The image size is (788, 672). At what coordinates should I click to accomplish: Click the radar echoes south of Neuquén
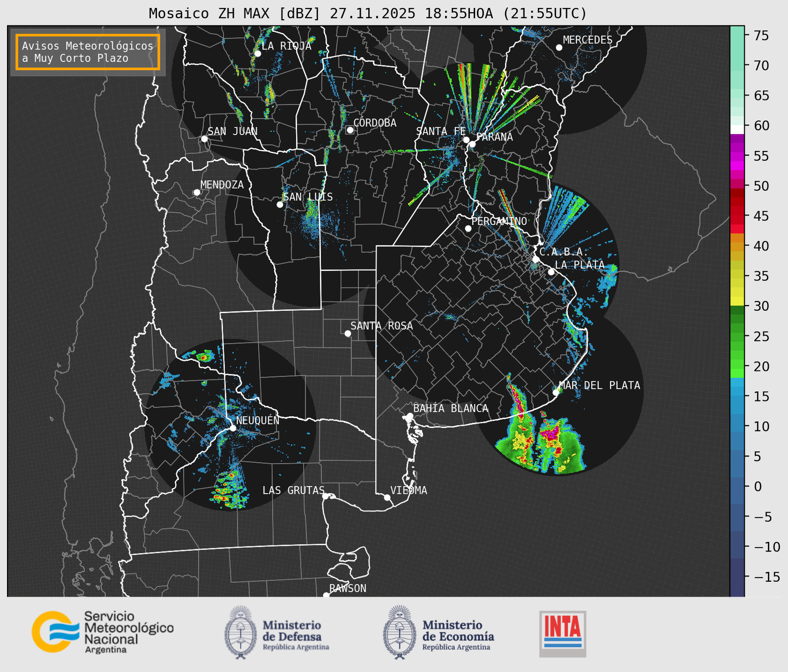point(229,489)
